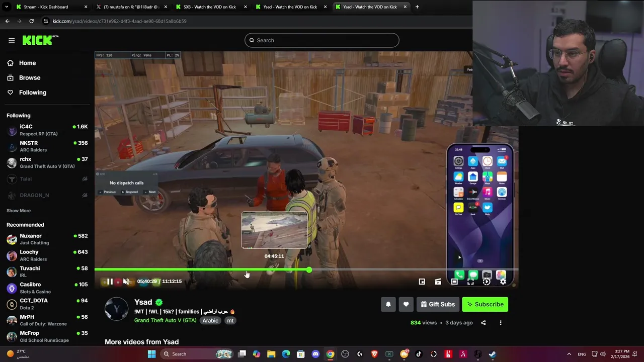The width and height of the screenshot is (644, 362).
Task: Switch to first Ysad VOD tab
Action: 290,7
